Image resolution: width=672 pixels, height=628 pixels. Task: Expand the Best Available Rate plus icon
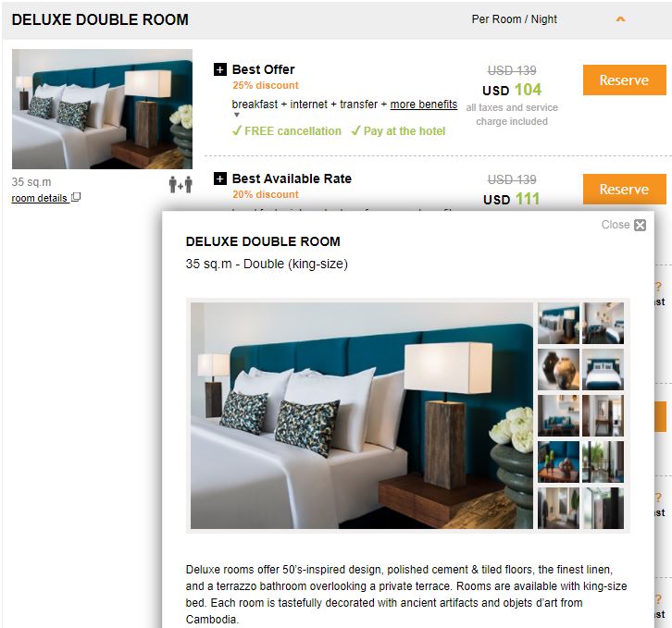pyautogui.click(x=220, y=179)
